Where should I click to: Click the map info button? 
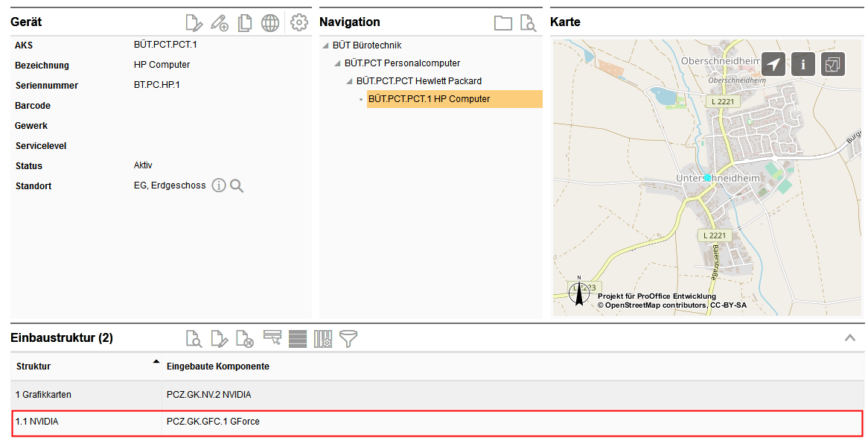[x=803, y=64]
